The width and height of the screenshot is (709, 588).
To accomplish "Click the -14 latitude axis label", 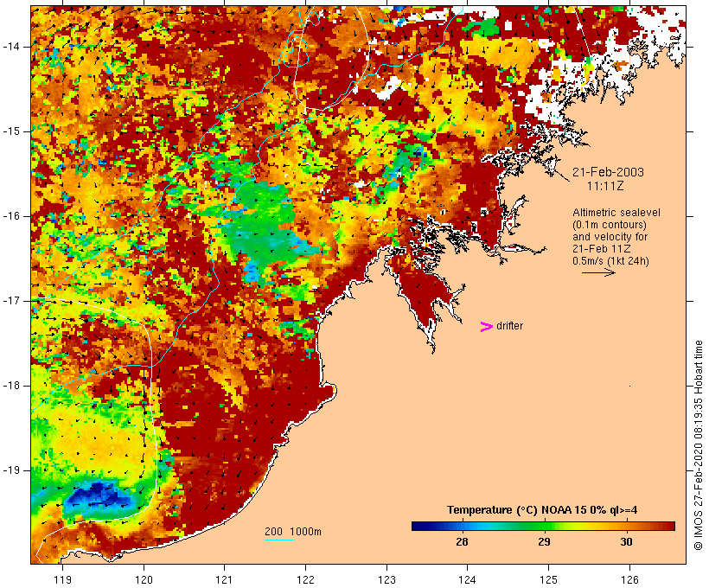I will (x=11, y=47).
